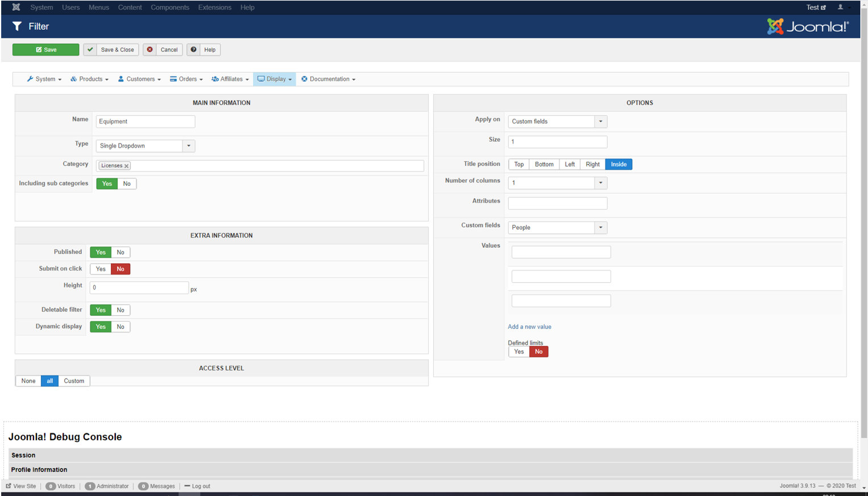Open the Help button
This screenshot has width=868, height=496.
(x=203, y=50)
